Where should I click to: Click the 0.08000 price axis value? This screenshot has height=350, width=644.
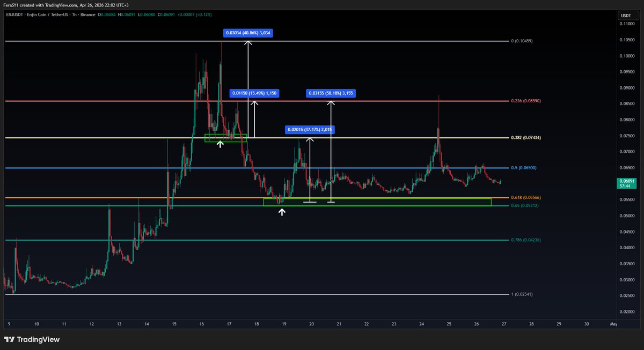(x=628, y=120)
